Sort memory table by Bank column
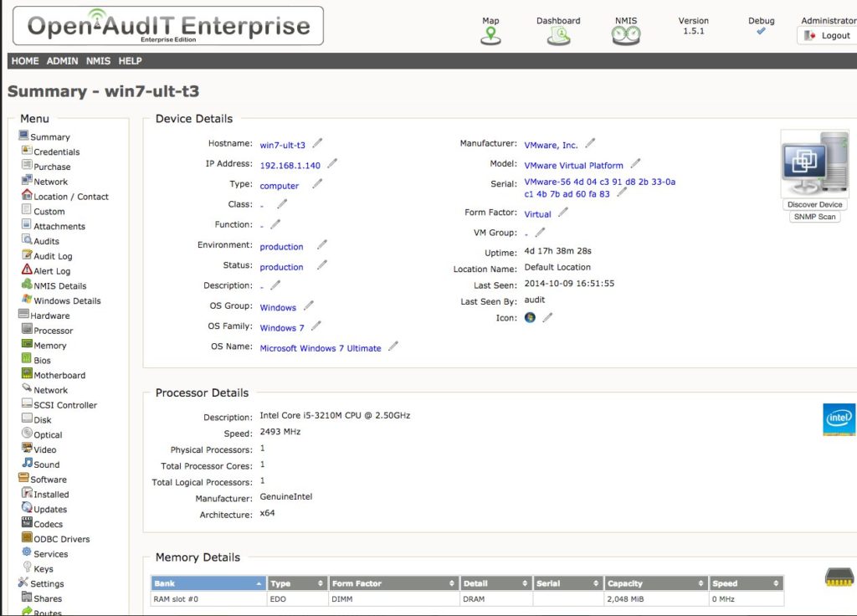 pos(208,583)
